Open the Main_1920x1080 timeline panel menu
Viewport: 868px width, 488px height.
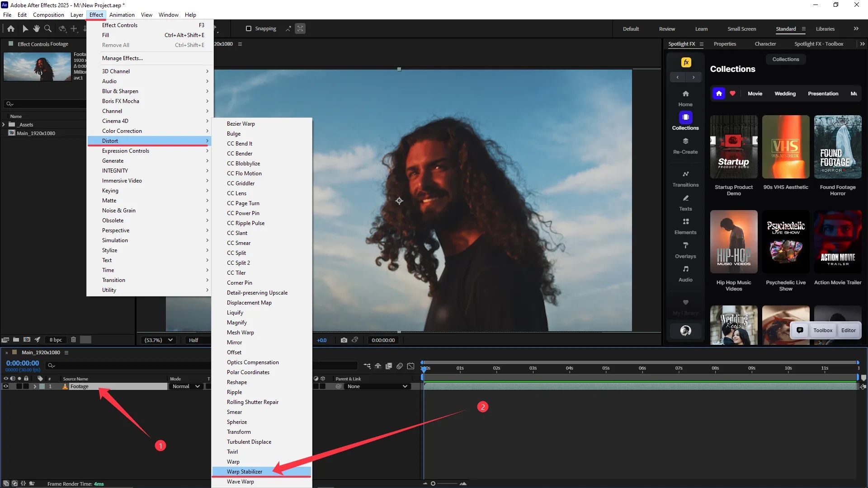(66, 352)
